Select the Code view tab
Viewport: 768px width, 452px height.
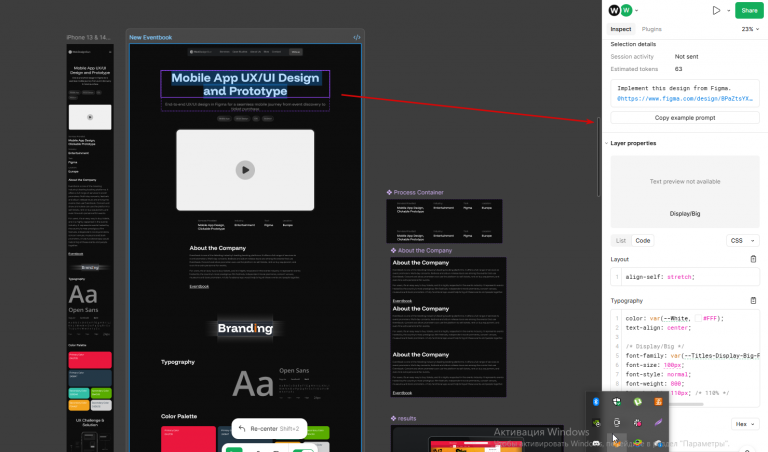click(x=643, y=240)
